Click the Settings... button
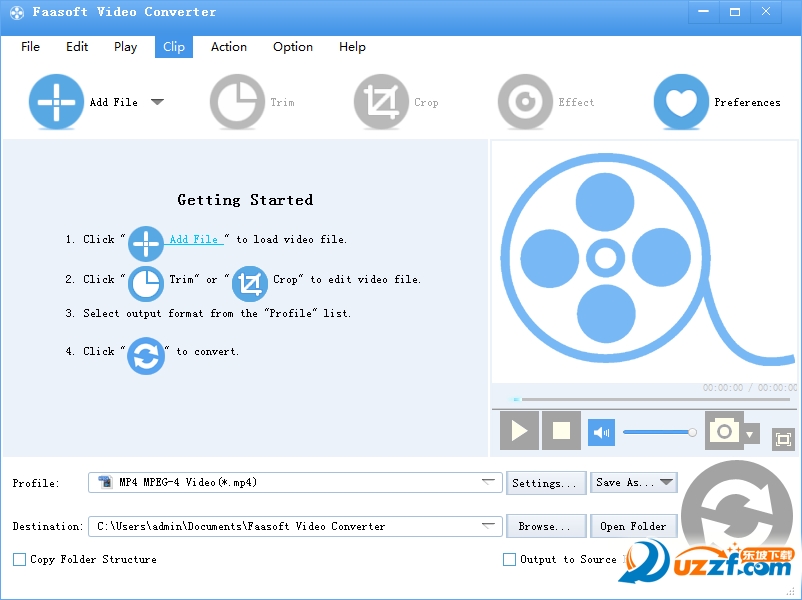 [x=546, y=483]
